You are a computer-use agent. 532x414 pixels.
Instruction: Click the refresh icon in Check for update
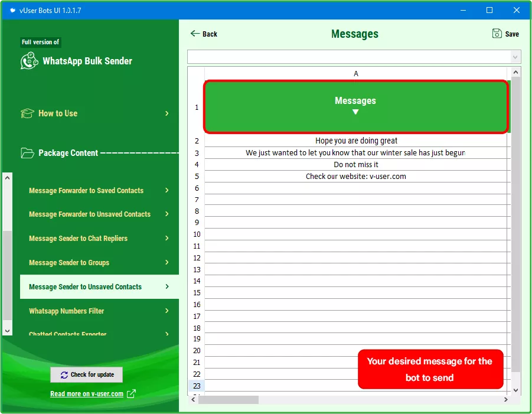point(64,375)
